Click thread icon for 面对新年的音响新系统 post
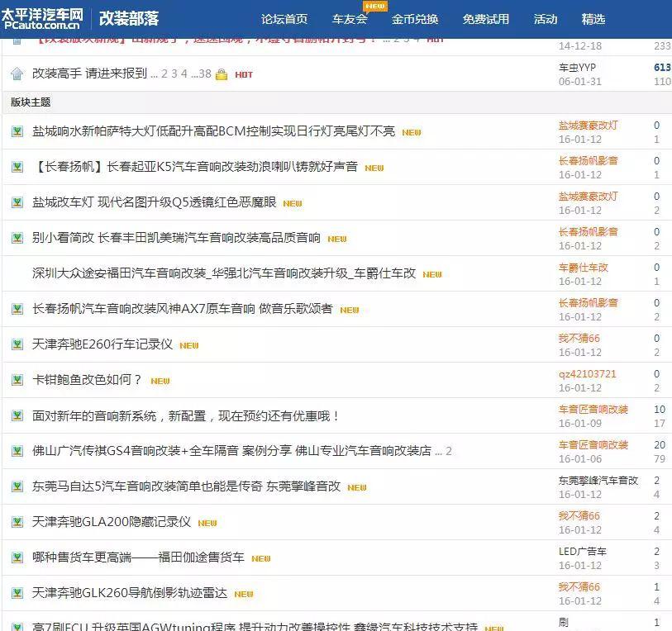The width and height of the screenshot is (672, 631). (17, 416)
